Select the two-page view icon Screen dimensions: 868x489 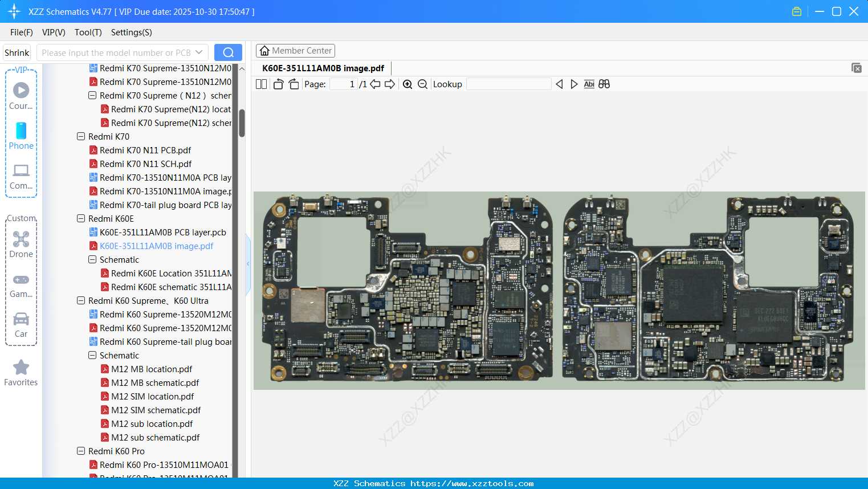(x=261, y=84)
